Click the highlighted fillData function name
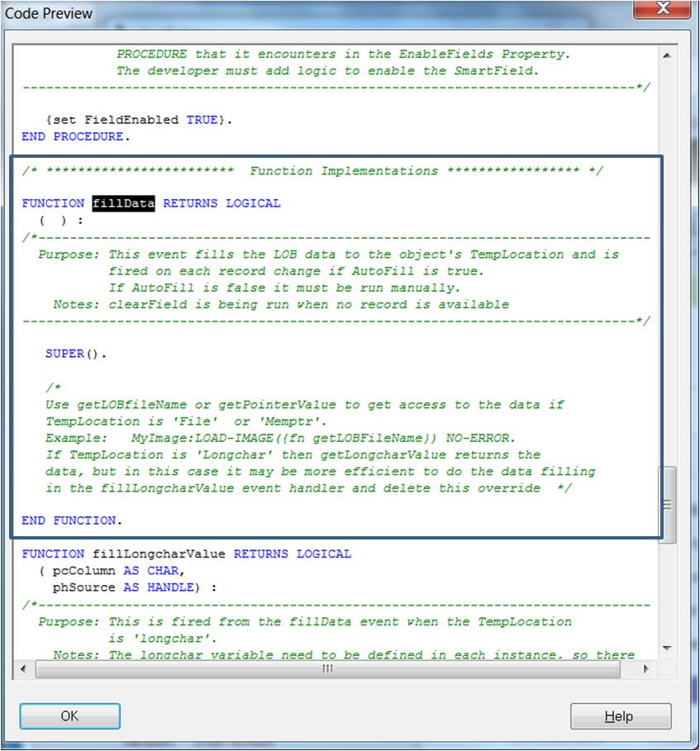Image resolution: width=700 pixels, height=751 pixels. [x=123, y=202]
